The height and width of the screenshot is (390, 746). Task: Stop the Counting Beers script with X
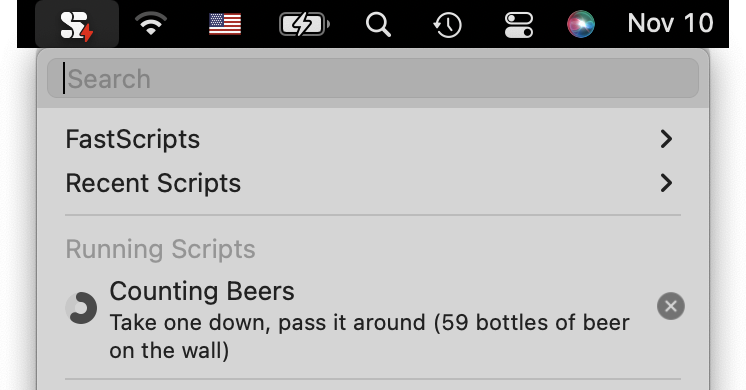[671, 306]
